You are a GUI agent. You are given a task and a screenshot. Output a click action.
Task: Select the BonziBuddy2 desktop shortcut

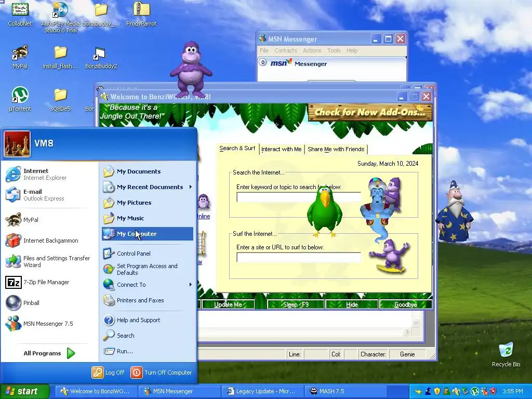pos(101,57)
